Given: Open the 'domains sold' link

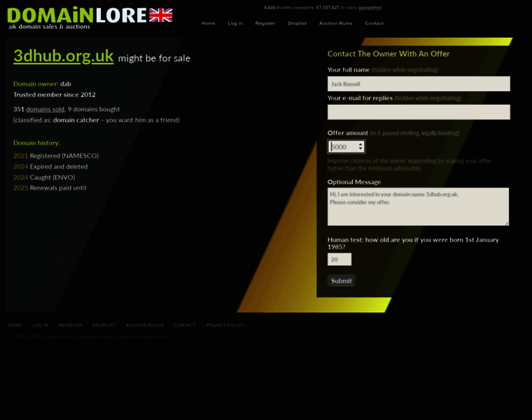Looking at the screenshot, I should pyautogui.click(x=45, y=109).
